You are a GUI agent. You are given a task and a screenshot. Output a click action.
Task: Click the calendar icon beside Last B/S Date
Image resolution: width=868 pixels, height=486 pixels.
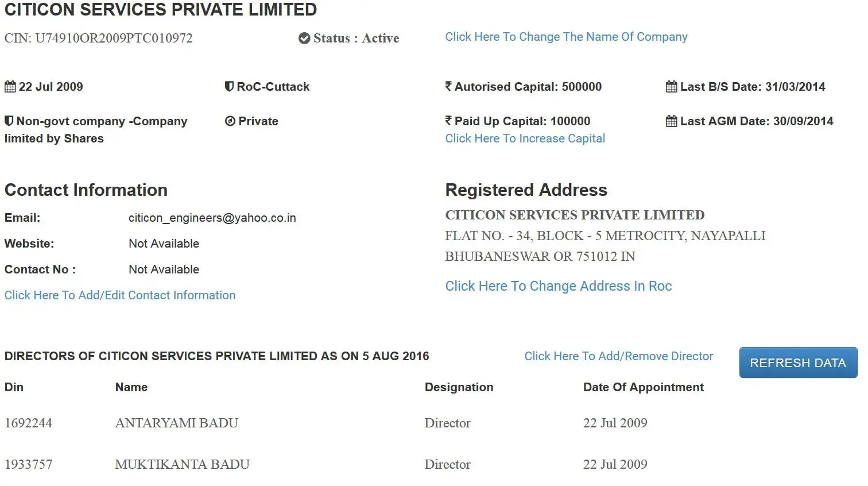(671, 87)
